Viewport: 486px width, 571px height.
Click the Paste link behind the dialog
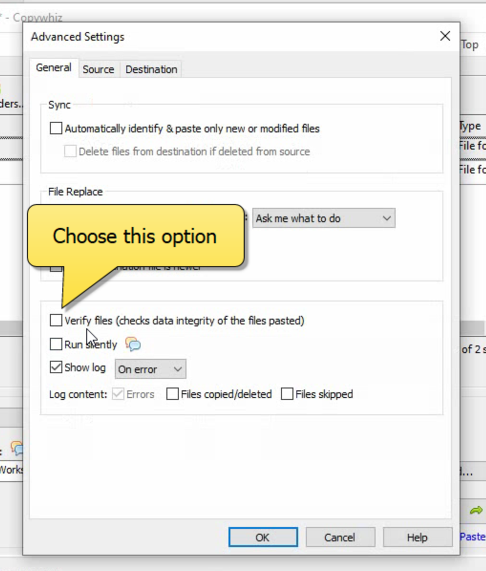click(x=473, y=537)
